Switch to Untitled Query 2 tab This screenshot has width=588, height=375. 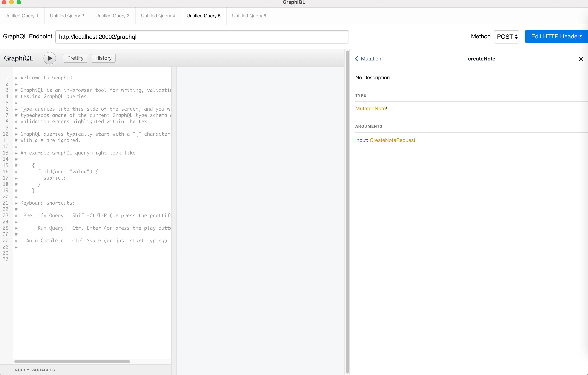(x=67, y=16)
